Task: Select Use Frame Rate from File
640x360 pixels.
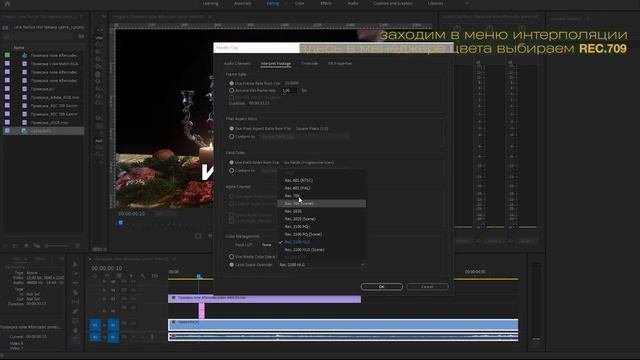Action: tap(231, 83)
